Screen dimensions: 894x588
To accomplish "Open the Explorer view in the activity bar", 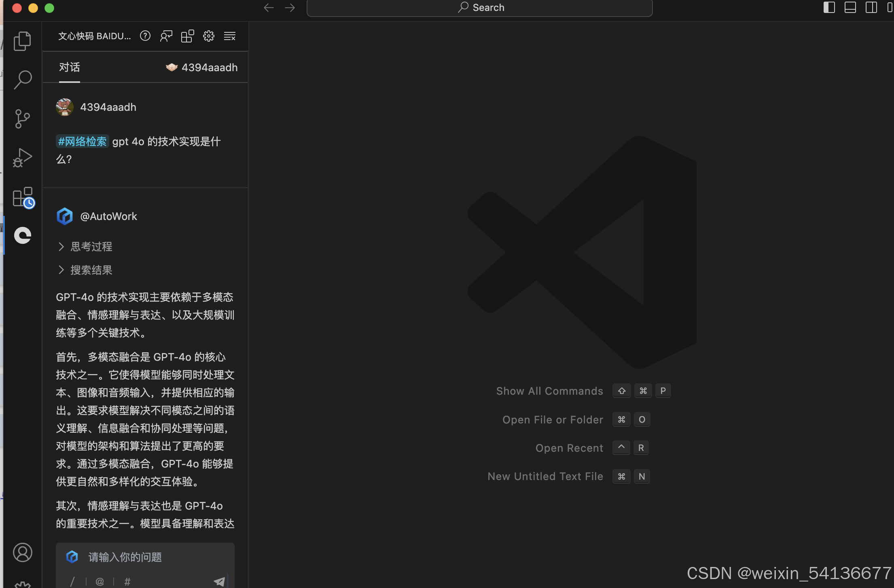I will click(x=23, y=40).
